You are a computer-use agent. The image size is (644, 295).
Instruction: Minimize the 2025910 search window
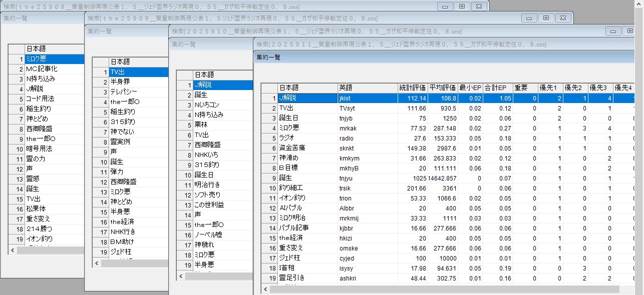click(613, 31)
